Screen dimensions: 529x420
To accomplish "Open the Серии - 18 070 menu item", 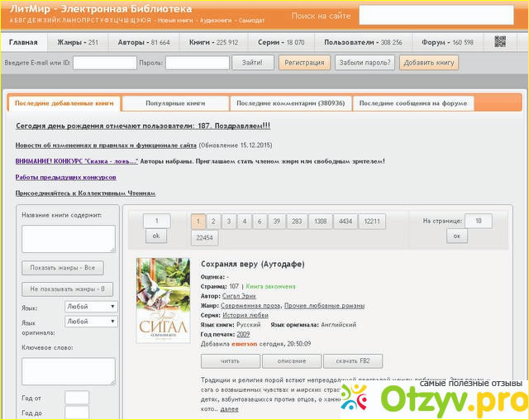I will [281, 42].
